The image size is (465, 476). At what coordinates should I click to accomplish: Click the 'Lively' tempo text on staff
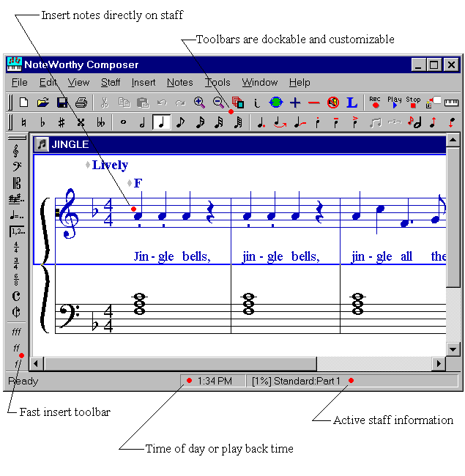110,166
